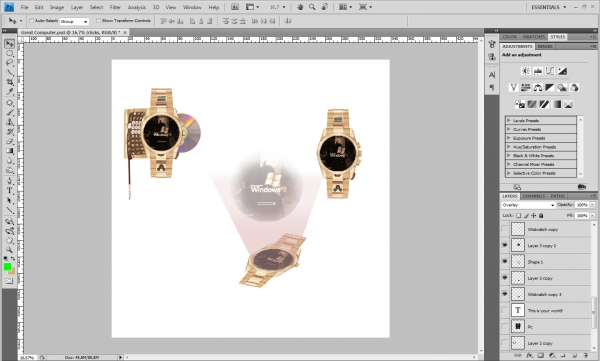Toggle lock transparent pixels in Layers panel
The height and width of the screenshot is (361, 600).
[518, 216]
